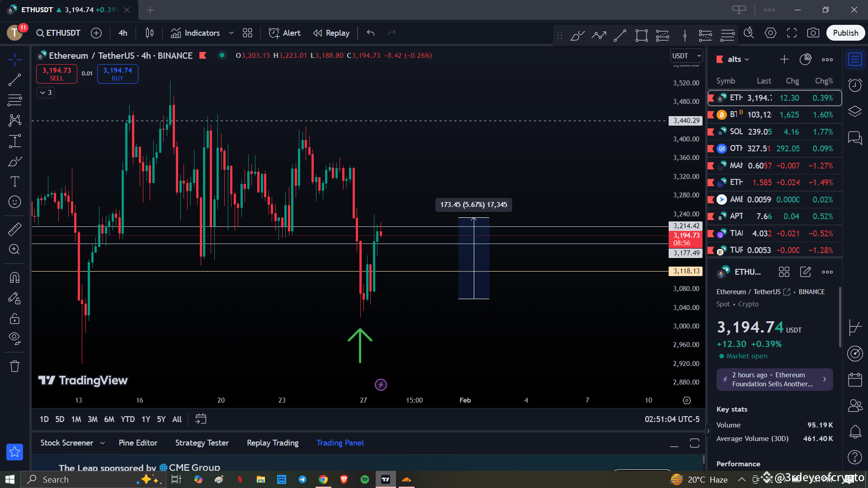This screenshot has height=488, width=868.
Task: Click the ETHUSDT symbol search field
Action: [x=58, y=33]
